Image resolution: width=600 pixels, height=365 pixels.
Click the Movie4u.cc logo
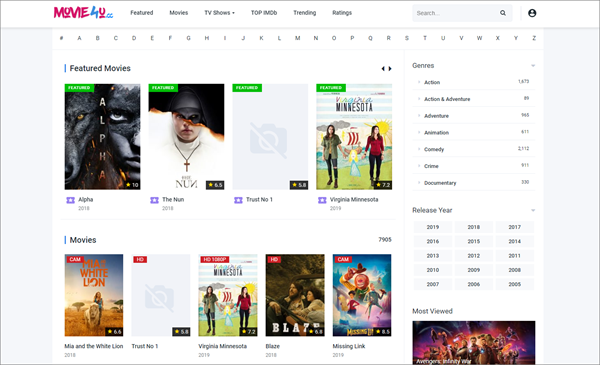pyautogui.click(x=83, y=13)
